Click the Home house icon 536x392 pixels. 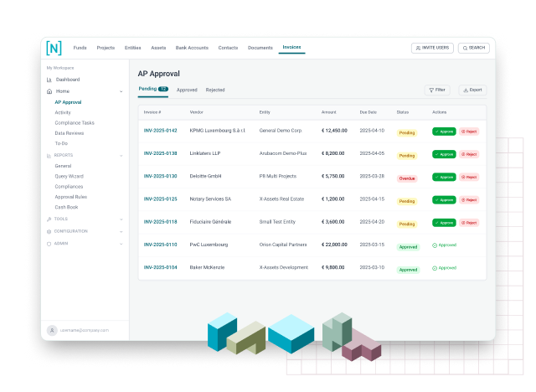(x=49, y=91)
